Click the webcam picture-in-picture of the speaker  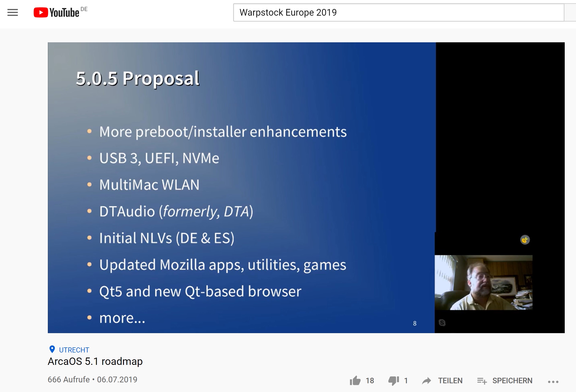click(484, 283)
